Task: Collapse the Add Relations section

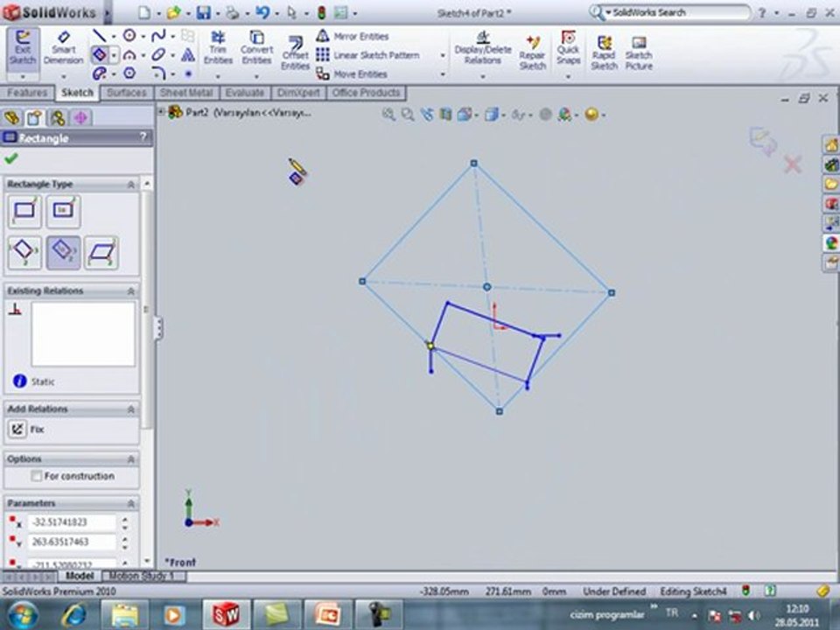Action: pos(130,409)
